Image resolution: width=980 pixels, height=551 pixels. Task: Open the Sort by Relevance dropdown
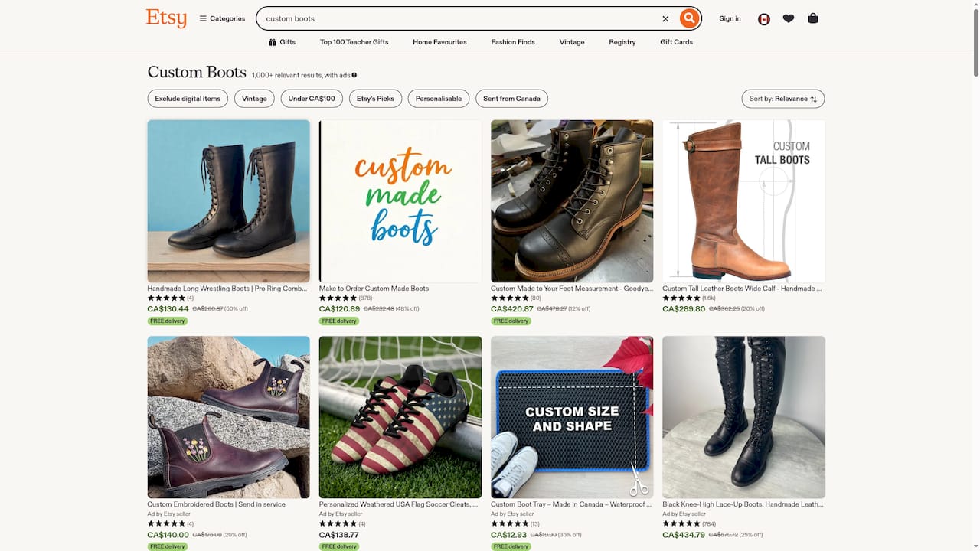click(x=782, y=98)
